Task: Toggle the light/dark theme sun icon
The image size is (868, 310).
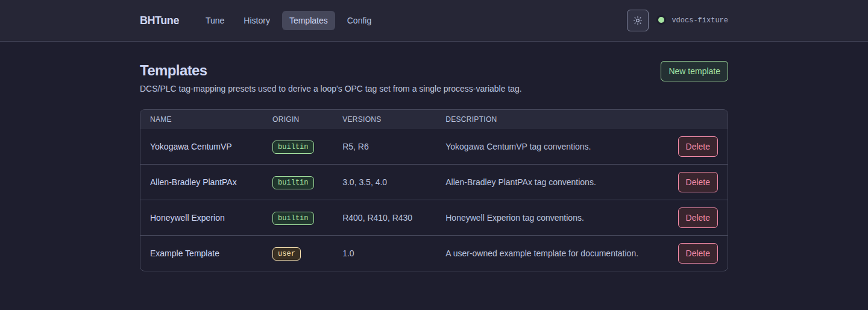Action: (638, 21)
